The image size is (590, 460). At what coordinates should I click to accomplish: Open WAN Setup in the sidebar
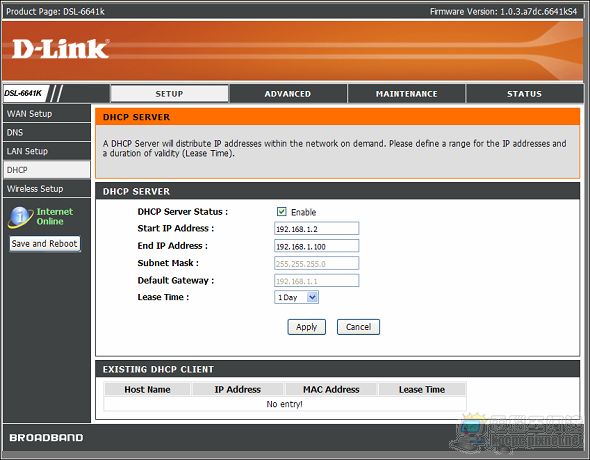click(47, 114)
